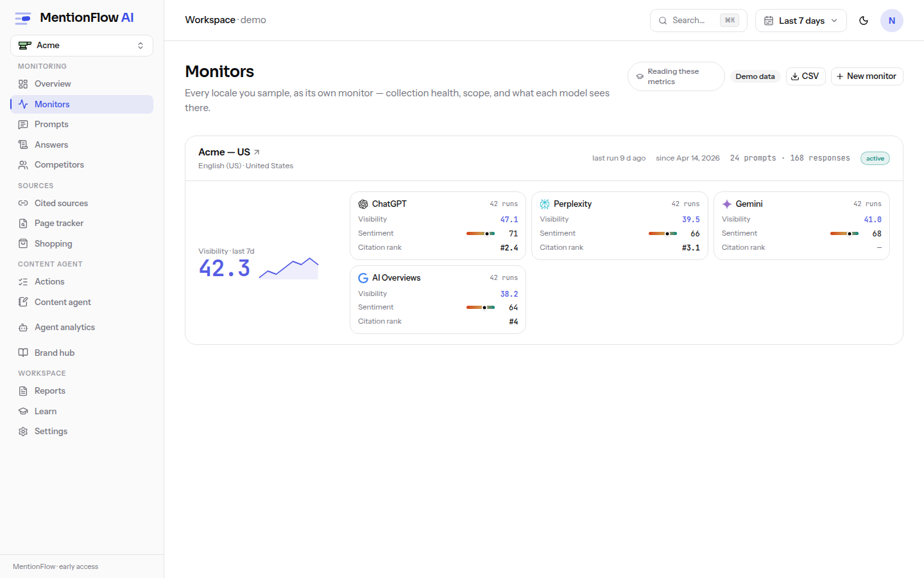Image resolution: width=924 pixels, height=578 pixels.
Task: Click the Workspace breadcrumb
Action: pyautogui.click(x=210, y=20)
